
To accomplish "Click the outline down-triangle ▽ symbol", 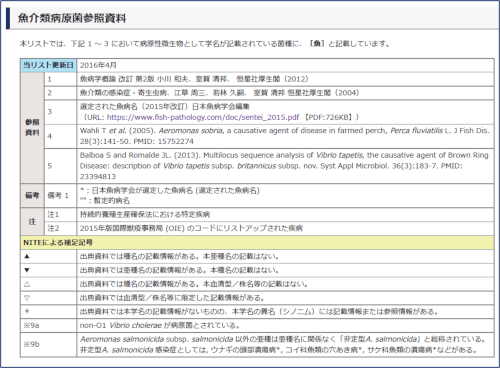I will (27, 298).
